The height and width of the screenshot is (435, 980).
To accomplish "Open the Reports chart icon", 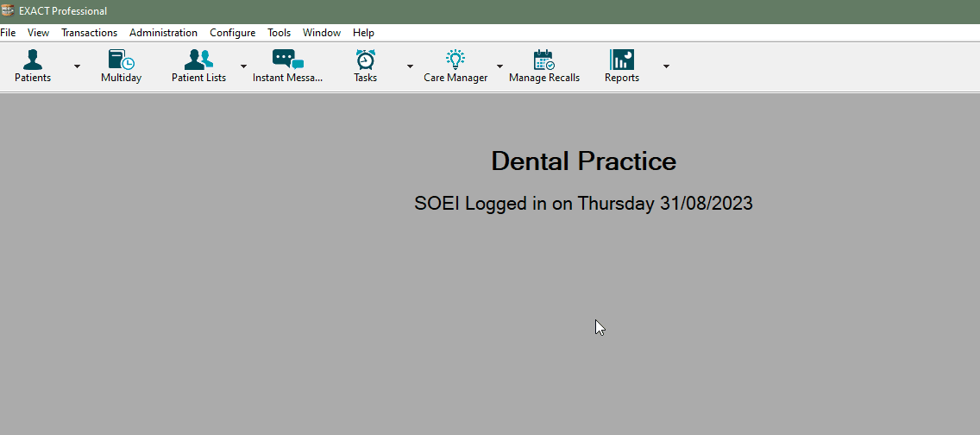I will point(622,60).
